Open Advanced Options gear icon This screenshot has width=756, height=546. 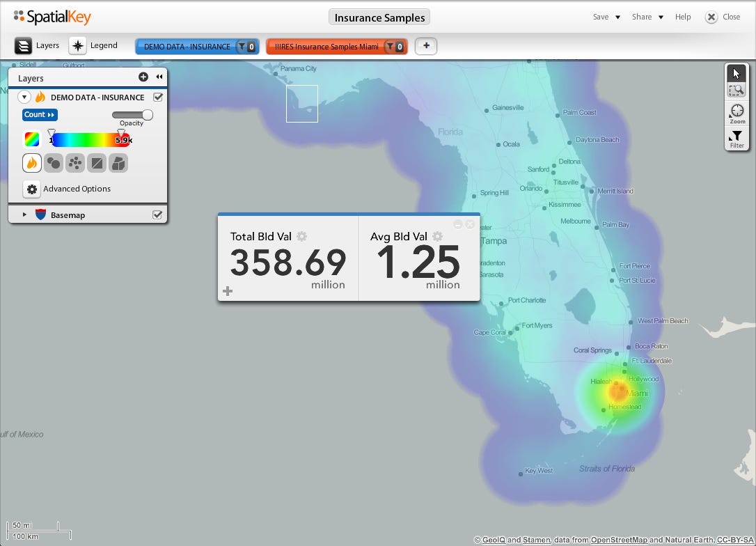[x=32, y=189]
